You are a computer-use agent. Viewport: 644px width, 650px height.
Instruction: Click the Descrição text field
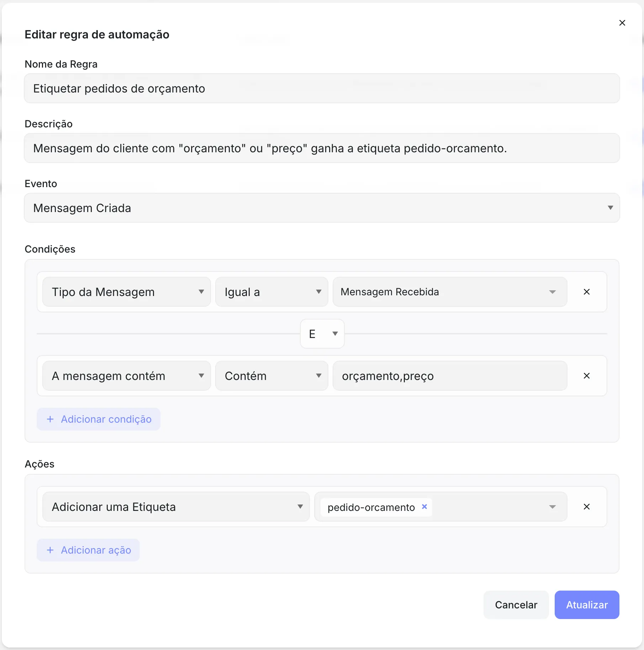322,148
